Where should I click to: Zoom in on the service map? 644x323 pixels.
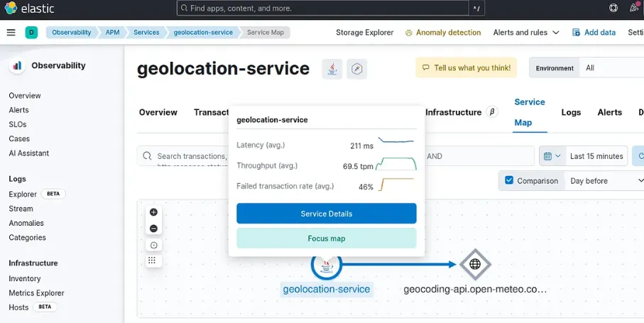153,212
